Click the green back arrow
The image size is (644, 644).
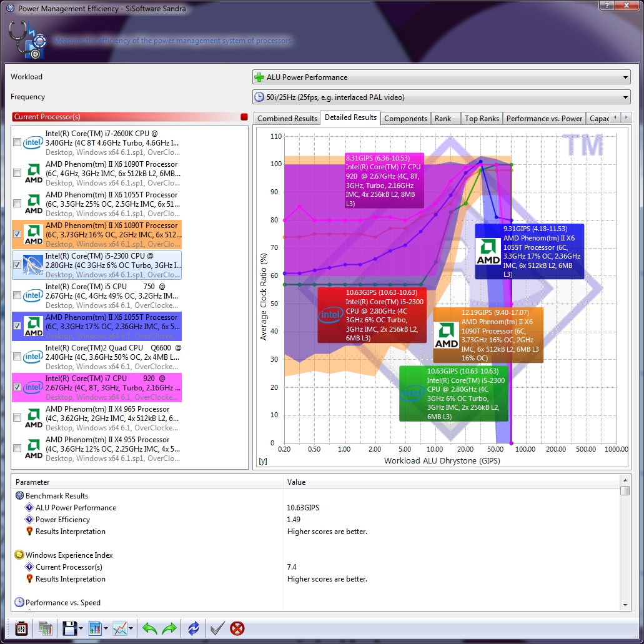coord(149,628)
